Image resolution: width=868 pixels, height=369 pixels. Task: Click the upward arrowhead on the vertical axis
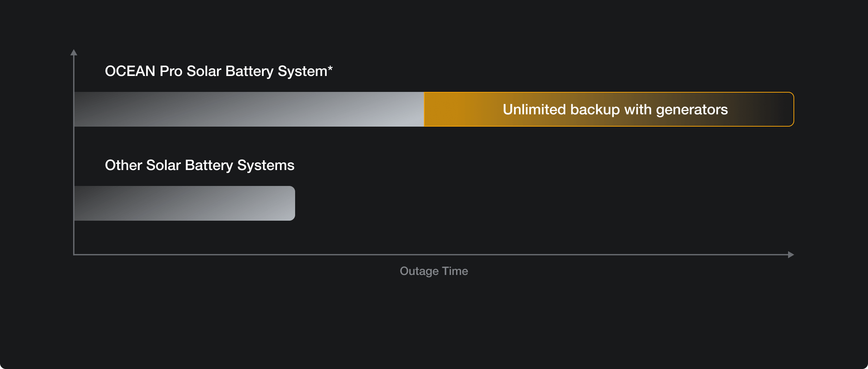point(74,52)
